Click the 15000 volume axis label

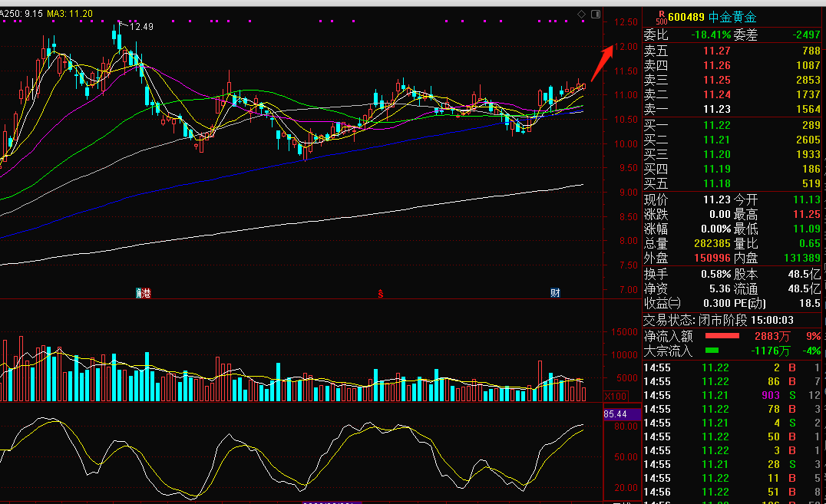[x=624, y=332]
